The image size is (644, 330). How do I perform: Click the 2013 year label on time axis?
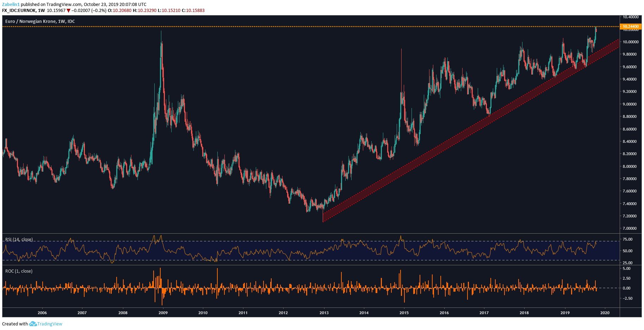[324, 313]
